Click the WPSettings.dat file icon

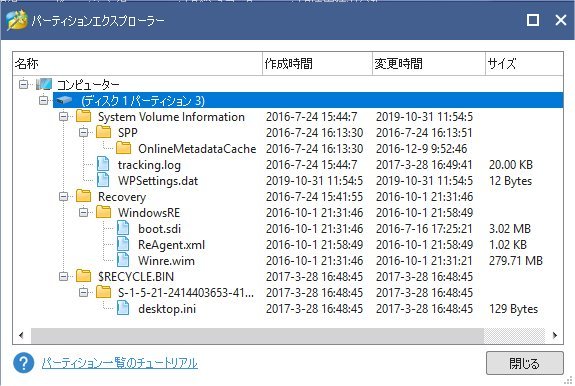click(x=103, y=180)
